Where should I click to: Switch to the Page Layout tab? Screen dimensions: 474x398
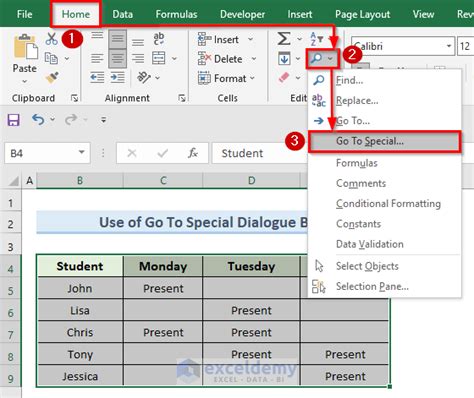[x=362, y=14]
